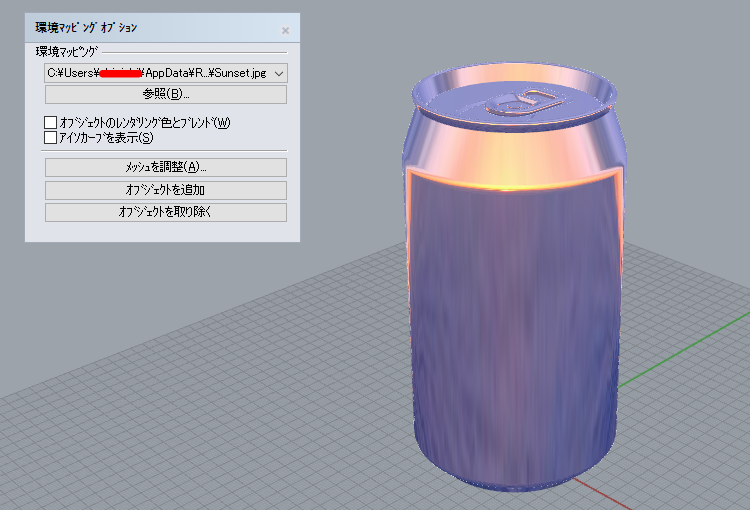Click the 環境マッピングオプション dialog title
Screen dimensions: 750x510
86,28
